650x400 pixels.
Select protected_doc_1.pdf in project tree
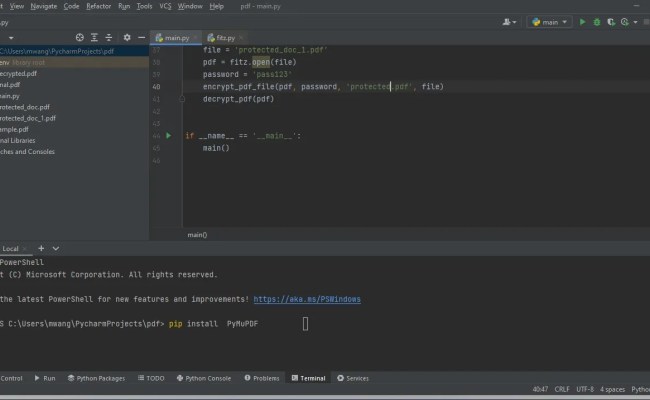point(28,118)
